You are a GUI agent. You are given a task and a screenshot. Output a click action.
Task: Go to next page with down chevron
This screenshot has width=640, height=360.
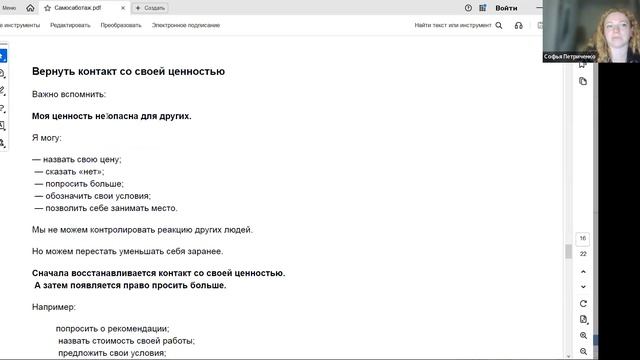(583, 287)
